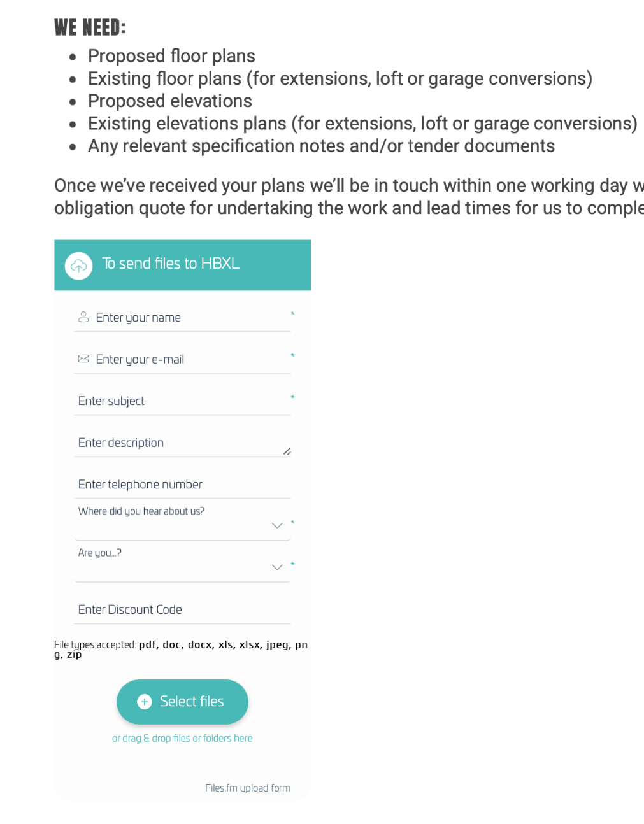Image resolution: width=644 pixels, height=824 pixels.
Task: Click the chevron under 'Where did you hear about us?'
Action: (277, 525)
